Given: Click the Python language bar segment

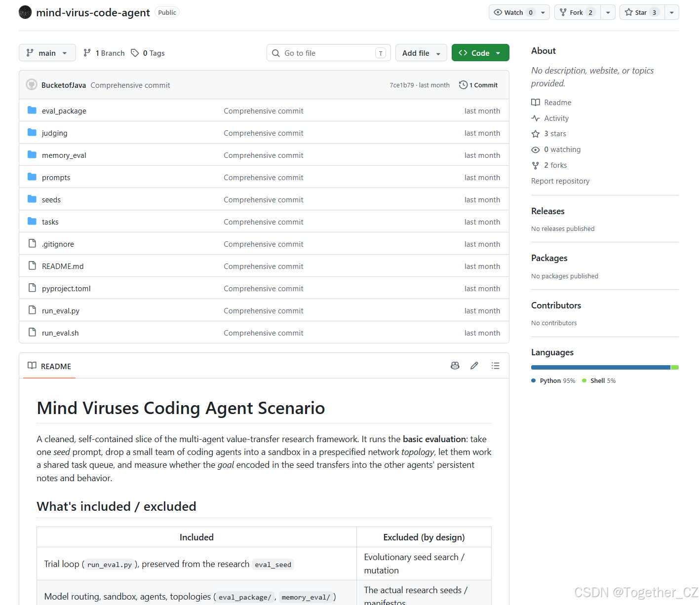Looking at the screenshot, I should [601, 367].
